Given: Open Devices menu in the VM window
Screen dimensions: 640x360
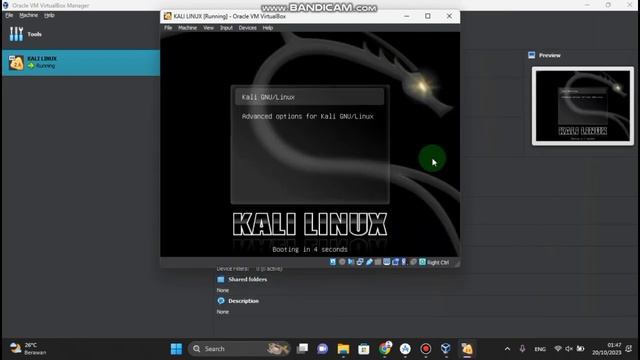Looking at the screenshot, I should [x=247, y=28].
